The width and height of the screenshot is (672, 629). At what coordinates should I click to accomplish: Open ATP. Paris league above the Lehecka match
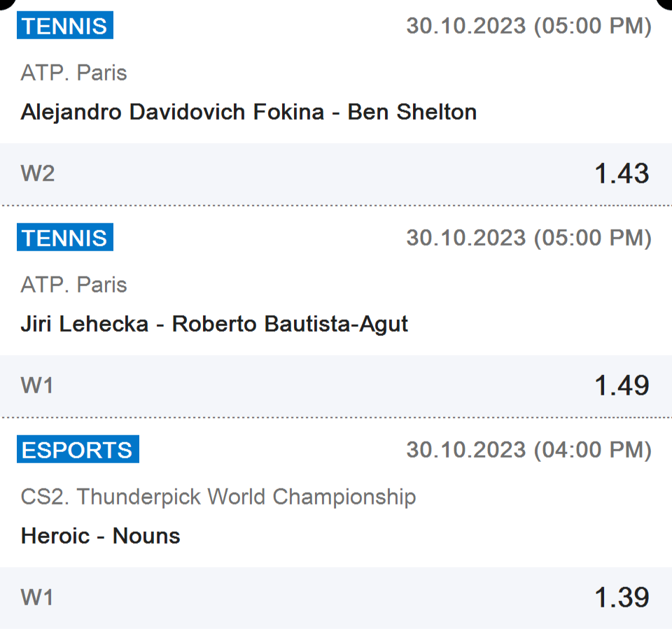(73, 285)
